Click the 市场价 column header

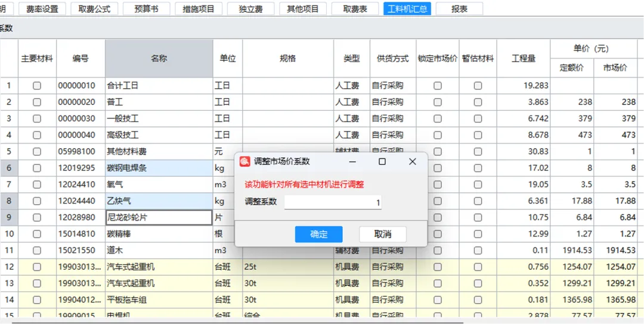point(615,68)
